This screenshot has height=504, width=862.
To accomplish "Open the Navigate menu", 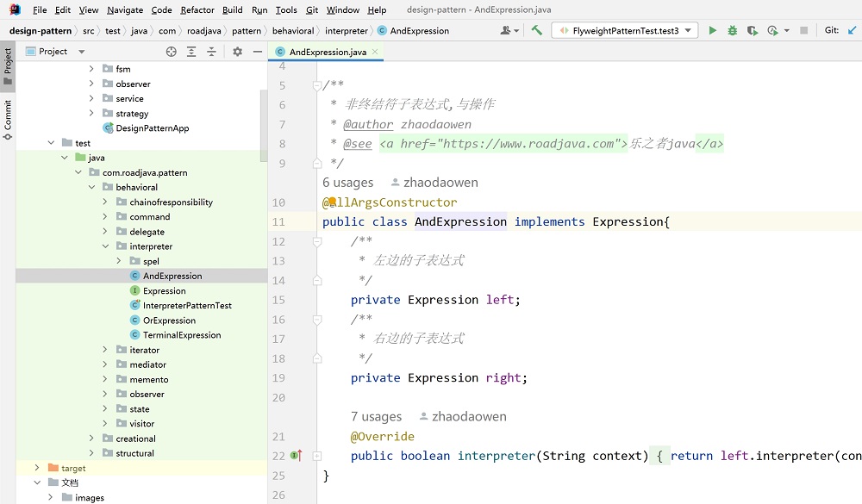I will (x=125, y=9).
